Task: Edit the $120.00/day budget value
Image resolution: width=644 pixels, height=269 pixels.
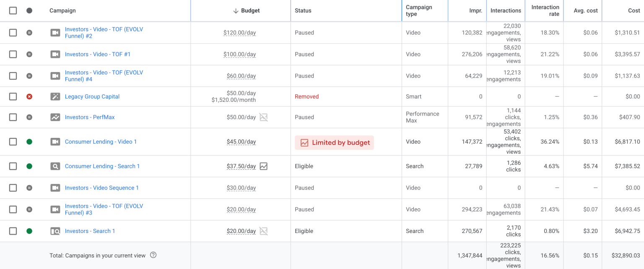Action: coord(239,32)
